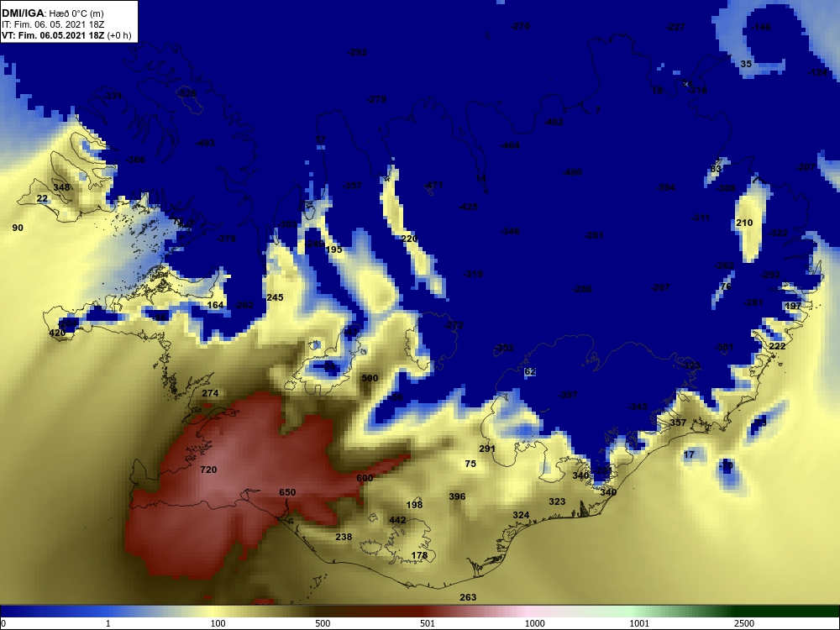Click the '274' value on the map
Viewport: 840px width, 630px height.
tap(210, 393)
